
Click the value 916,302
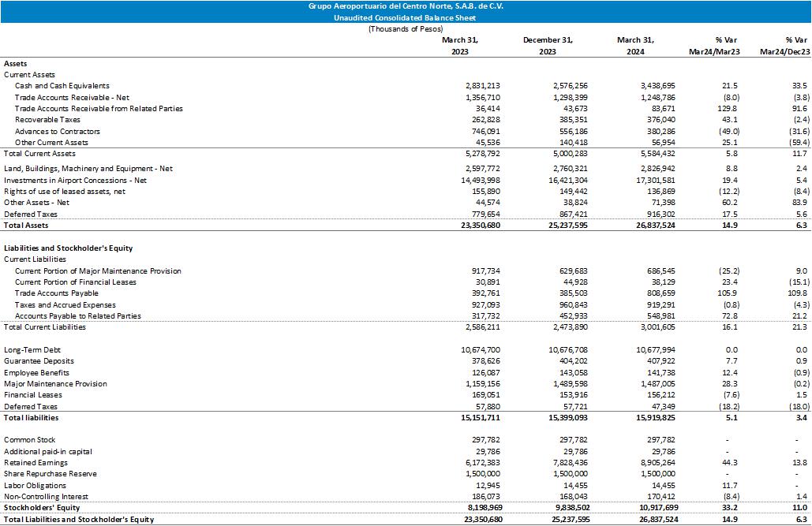[x=660, y=215]
